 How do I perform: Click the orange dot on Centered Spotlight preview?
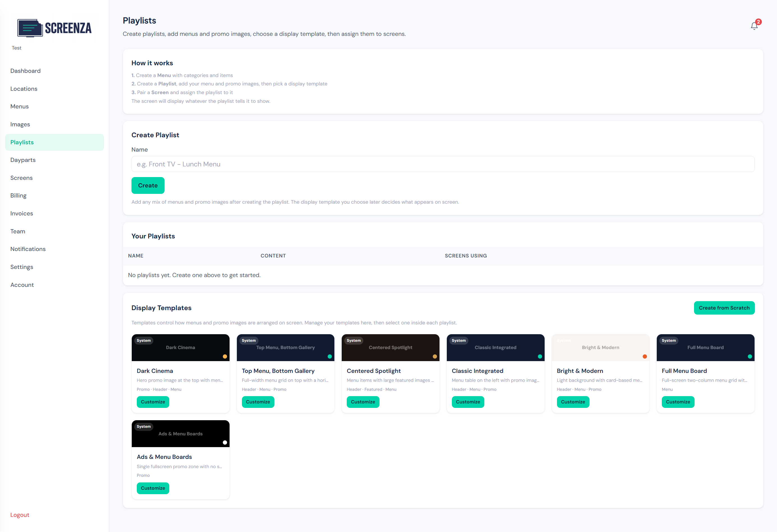pyautogui.click(x=435, y=357)
